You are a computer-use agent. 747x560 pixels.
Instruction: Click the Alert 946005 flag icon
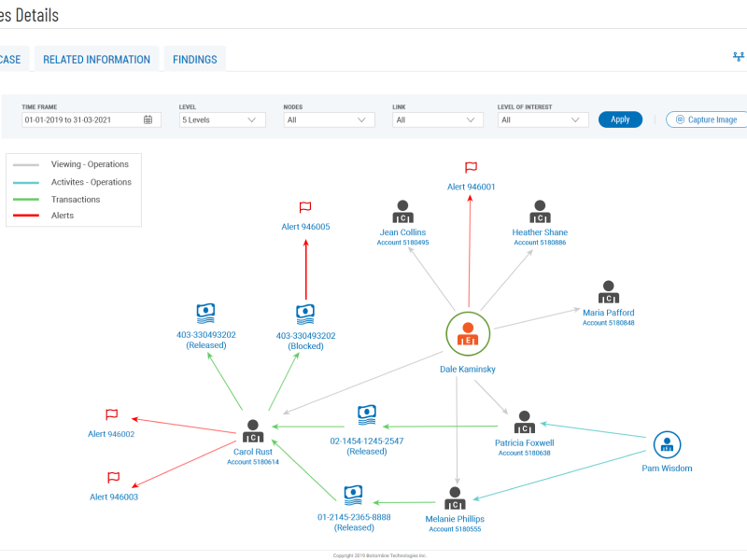305,207
